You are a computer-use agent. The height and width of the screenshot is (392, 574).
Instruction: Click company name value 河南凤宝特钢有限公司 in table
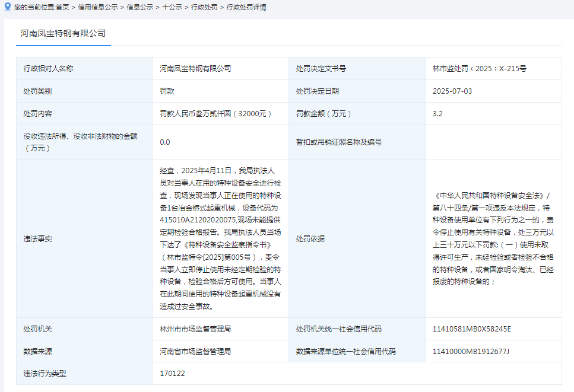pyautogui.click(x=195, y=68)
